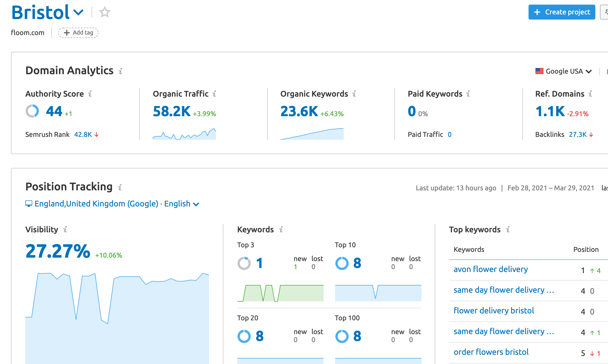Click info icon beside Paid Keywords

tap(468, 94)
